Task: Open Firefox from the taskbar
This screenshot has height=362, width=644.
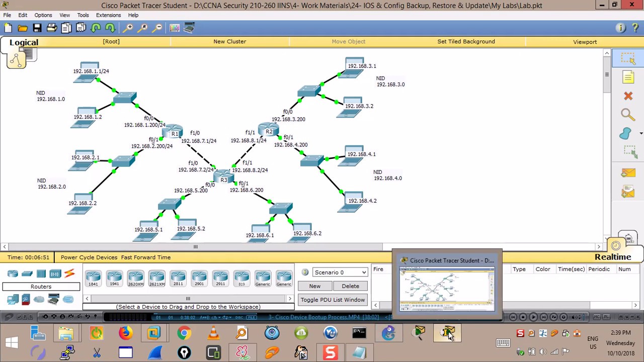Action: (x=126, y=333)
